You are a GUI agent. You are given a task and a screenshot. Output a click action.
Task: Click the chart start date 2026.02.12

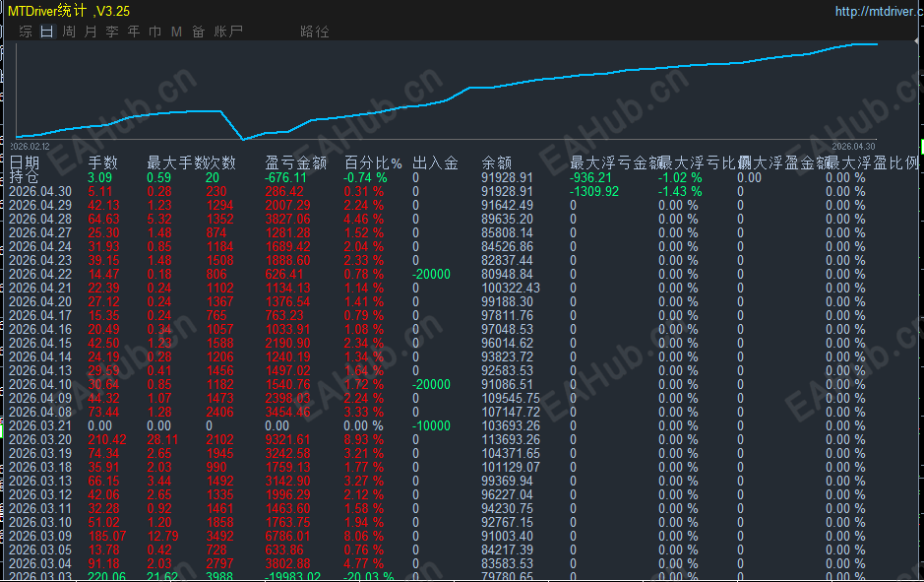pyautogui.click(x=31, y=146)
